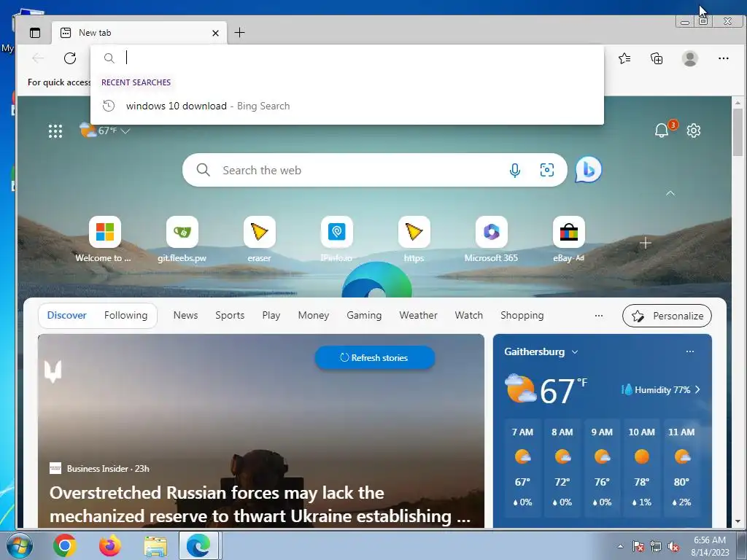Open notifications bell with 3 badge
This screenshot has width=747, height=560.
pos(662,130)
